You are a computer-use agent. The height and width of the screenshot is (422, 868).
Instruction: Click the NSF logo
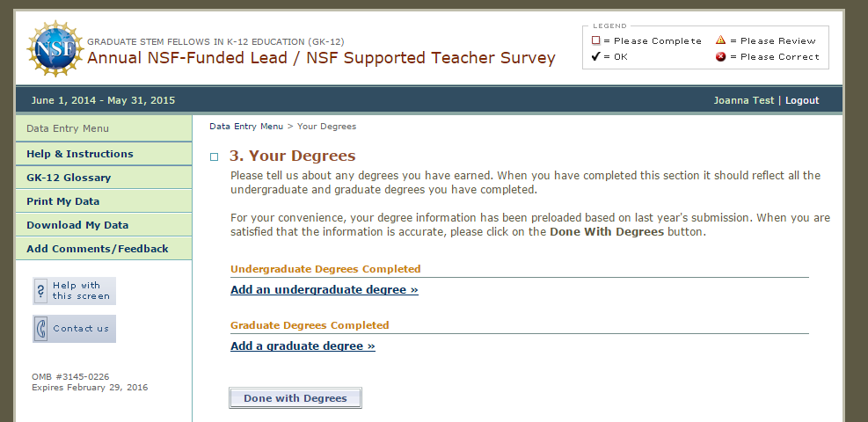click(x=55, y=49)
